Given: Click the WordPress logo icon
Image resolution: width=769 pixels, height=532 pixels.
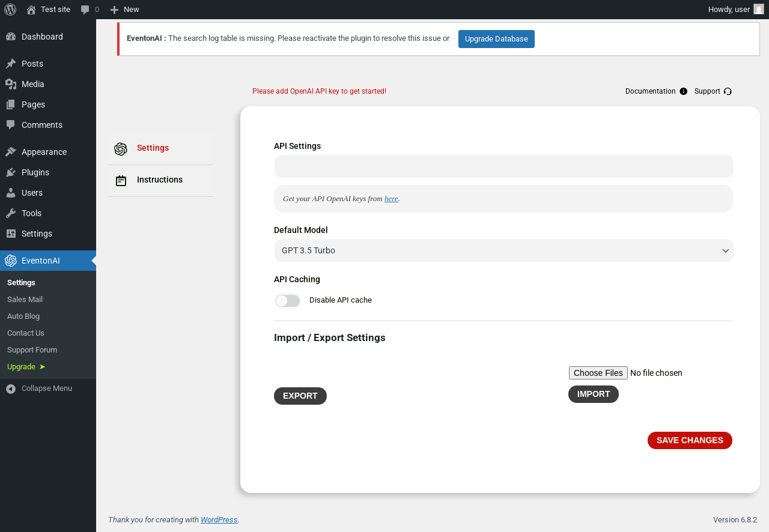Looking at the screenshot, I should coord(10,9).
